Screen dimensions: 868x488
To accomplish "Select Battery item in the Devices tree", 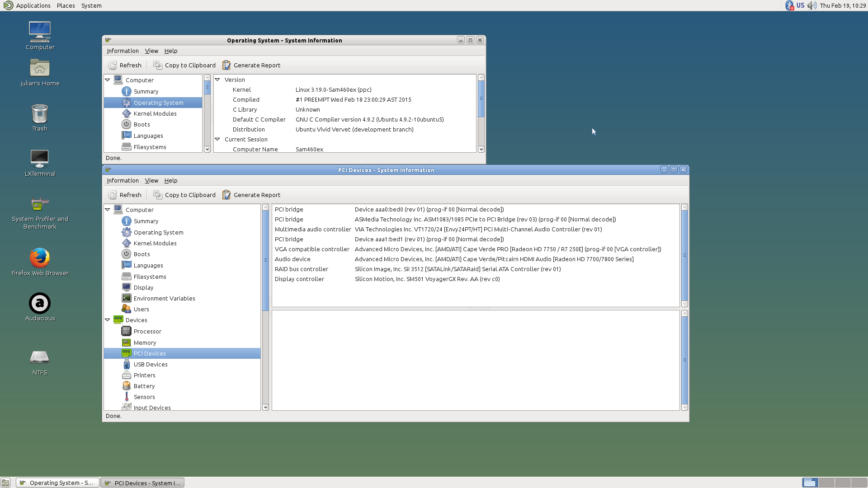I will [144, 386].
